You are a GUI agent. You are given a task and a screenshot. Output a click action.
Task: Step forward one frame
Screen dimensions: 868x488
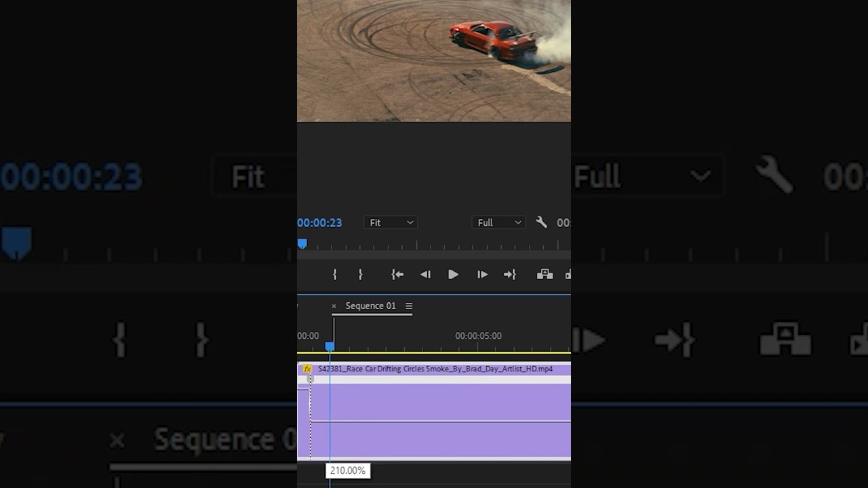click(482, 274)
